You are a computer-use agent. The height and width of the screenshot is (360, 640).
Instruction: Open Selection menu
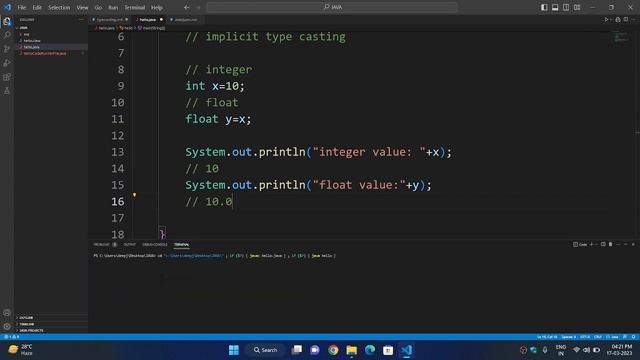[59, 7]
